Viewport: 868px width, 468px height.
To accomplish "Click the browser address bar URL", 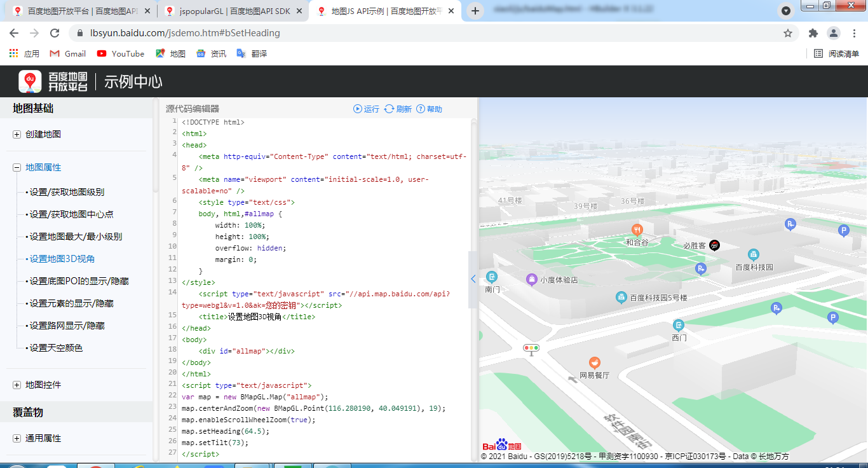I will (x=186, y=33).
